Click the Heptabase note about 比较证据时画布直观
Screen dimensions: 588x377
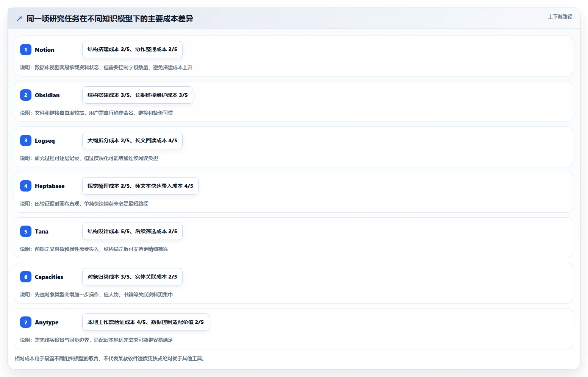tap(84, 204)
